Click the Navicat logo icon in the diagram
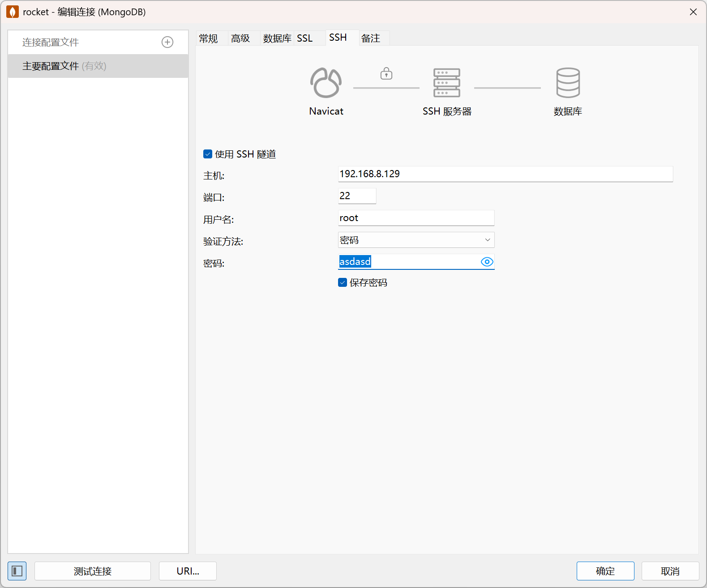The image size is (707, 588). [326, 83]
